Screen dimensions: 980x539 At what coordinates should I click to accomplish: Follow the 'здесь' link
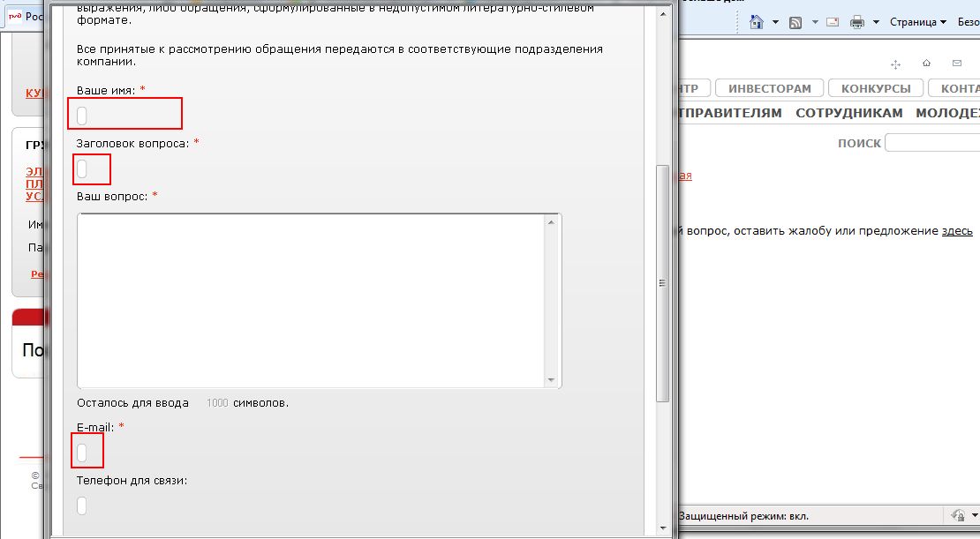pyautogui.click(x=957, y=231)
